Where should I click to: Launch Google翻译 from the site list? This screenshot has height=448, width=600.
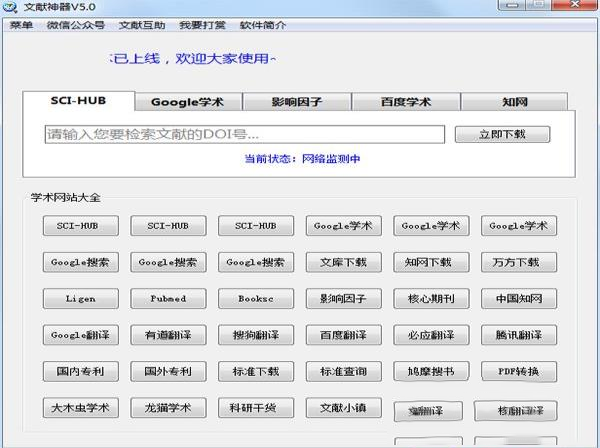(x=81, y=335)
